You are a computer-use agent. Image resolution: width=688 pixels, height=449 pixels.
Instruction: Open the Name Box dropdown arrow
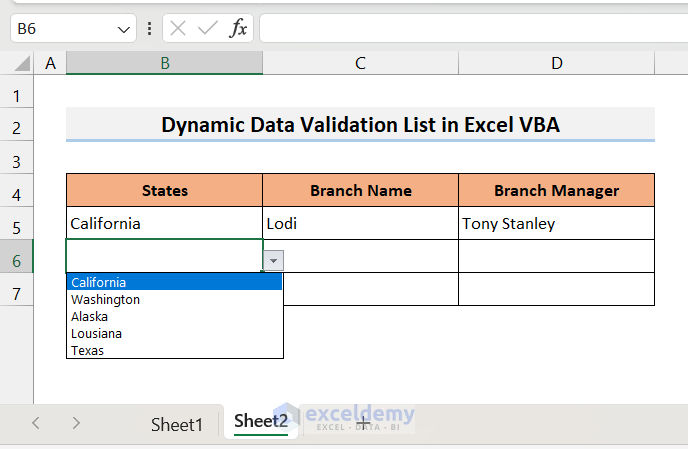tap(124, 29)
